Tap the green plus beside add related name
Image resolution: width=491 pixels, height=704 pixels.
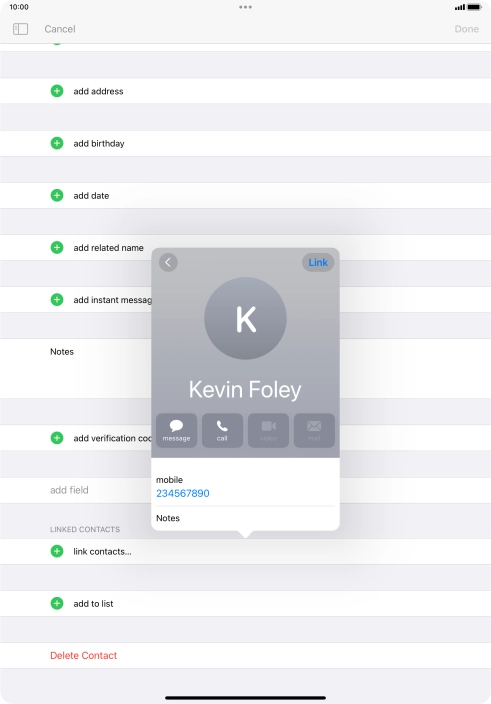pos(57,247)
